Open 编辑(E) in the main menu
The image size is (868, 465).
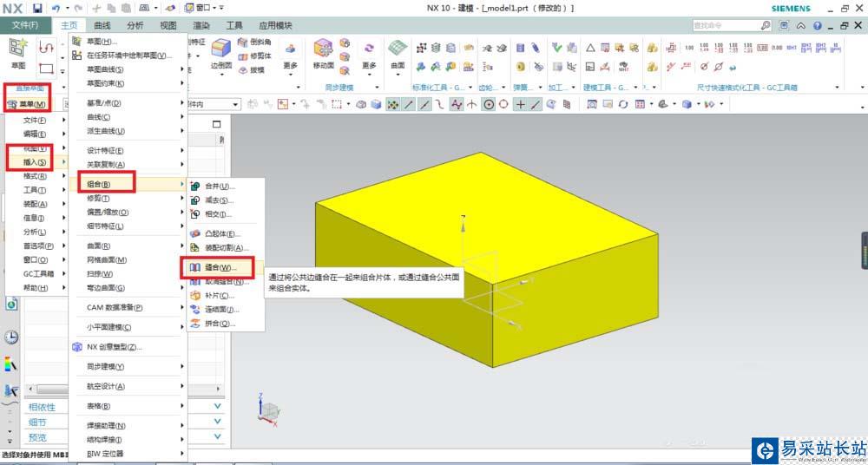coord(36,134)
